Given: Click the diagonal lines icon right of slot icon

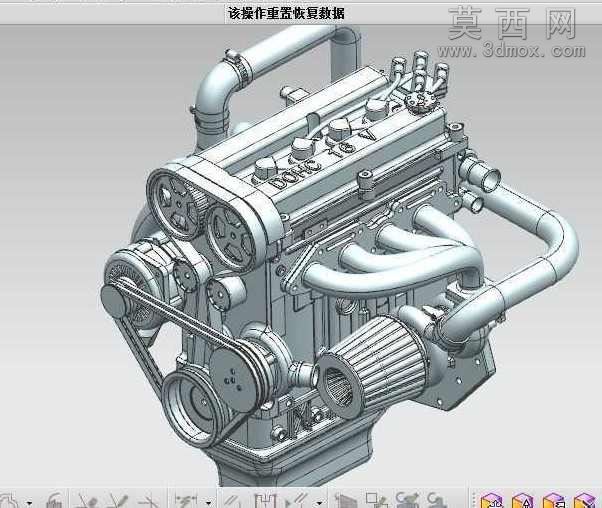Looking at the screenshot, I should (297, 500).
